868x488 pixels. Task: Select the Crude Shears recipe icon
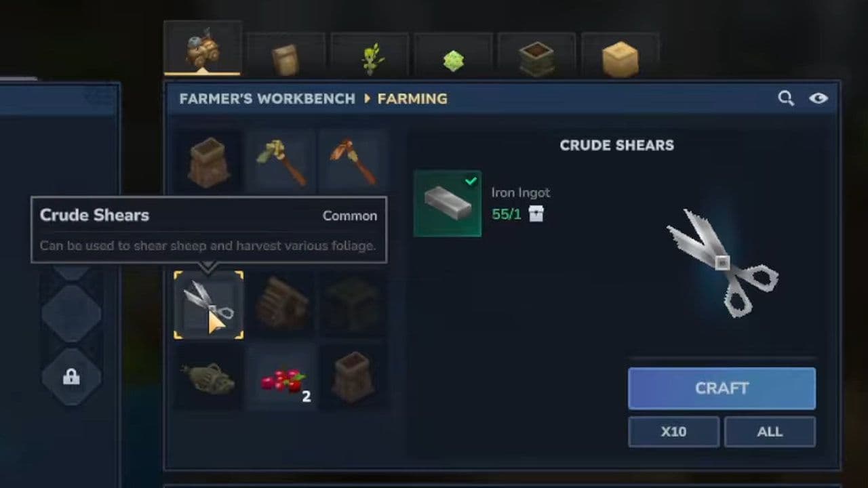[x=209, y=305]
